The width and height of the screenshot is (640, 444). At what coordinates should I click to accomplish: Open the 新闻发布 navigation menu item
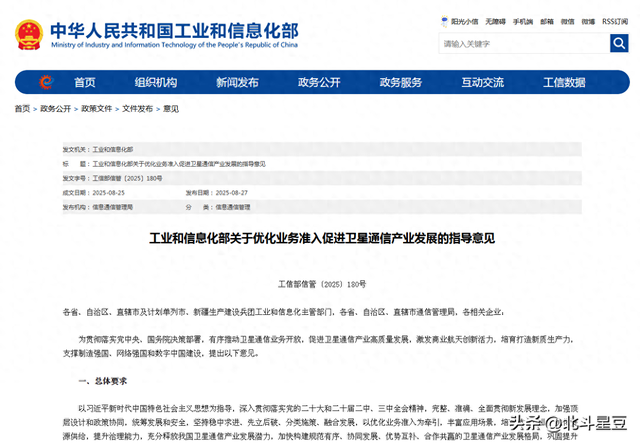[x=238, y=82]
